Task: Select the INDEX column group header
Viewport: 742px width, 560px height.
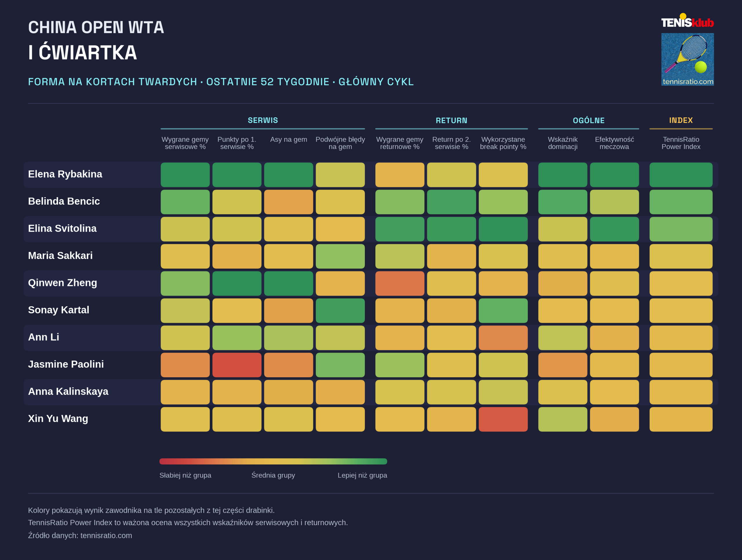Action: pyautogui.click(x=681, y=120)
